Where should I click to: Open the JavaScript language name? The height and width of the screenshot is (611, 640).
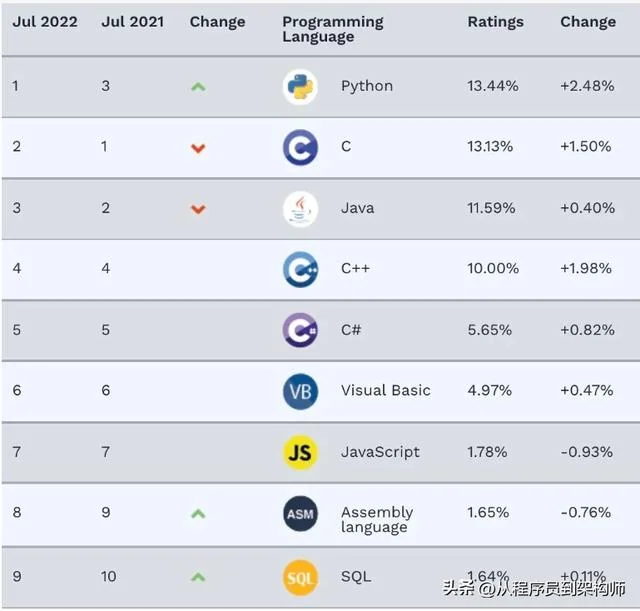[x=380, y=452]
